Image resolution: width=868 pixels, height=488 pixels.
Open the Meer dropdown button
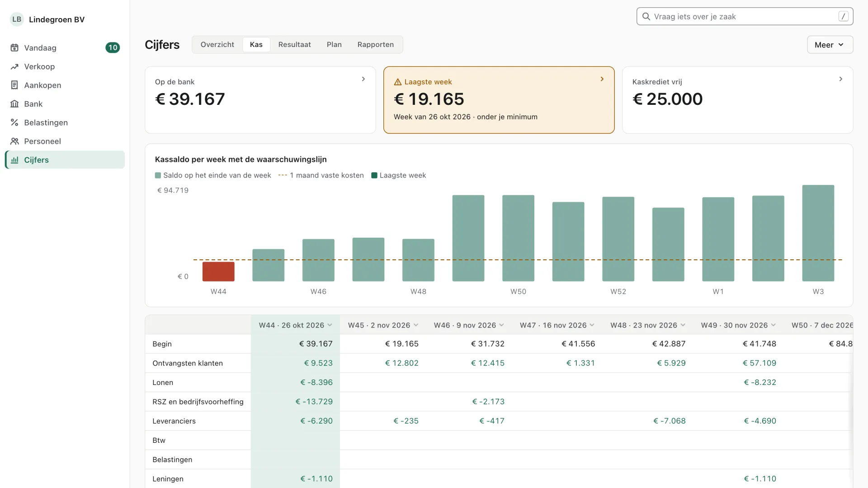click(x=830, y=45)
